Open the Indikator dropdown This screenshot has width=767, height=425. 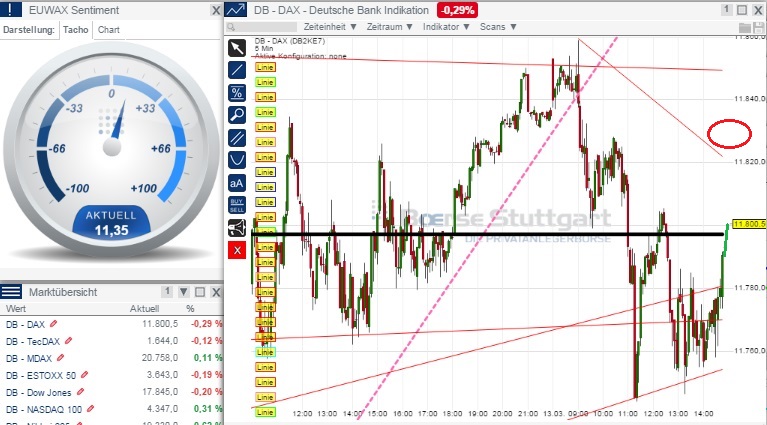pyautogui.click(x=446, y=27)
